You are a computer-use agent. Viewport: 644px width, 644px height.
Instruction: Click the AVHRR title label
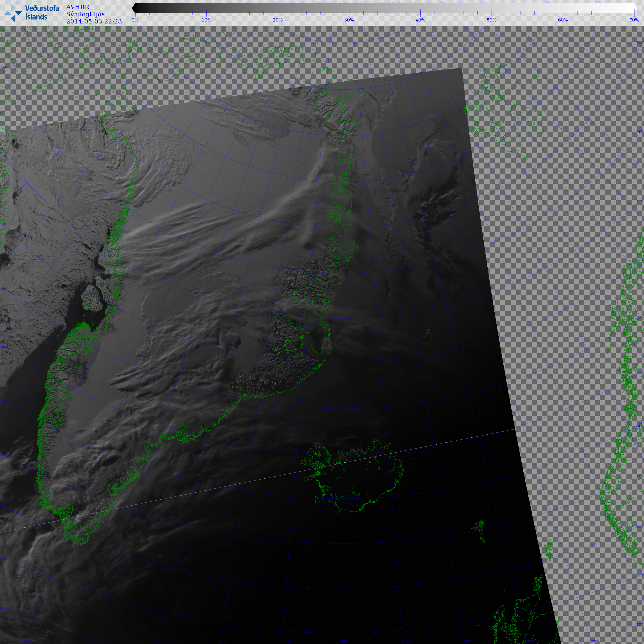tap(78, 7)
